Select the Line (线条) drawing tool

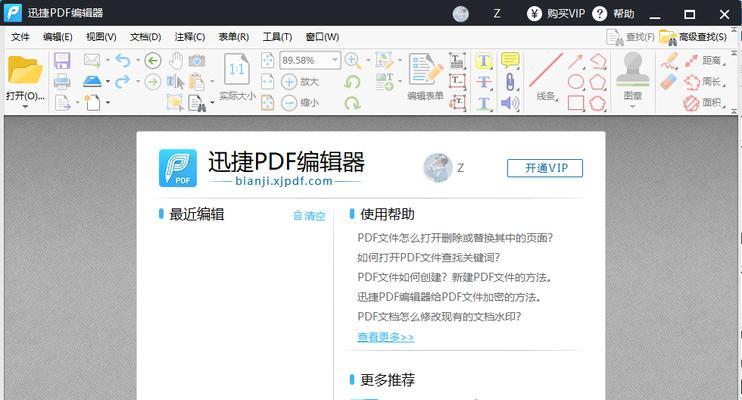click(545, 76)
